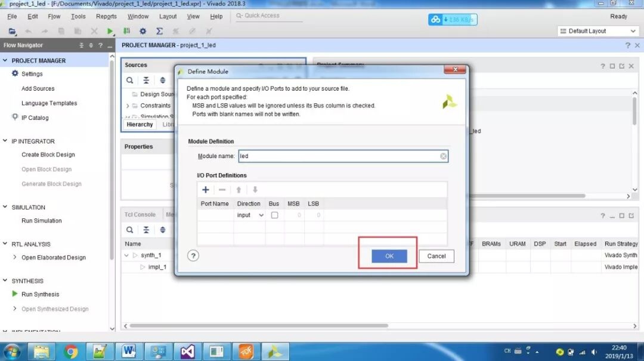Collapse RTL ANALYSIS section

click(5, 244)
